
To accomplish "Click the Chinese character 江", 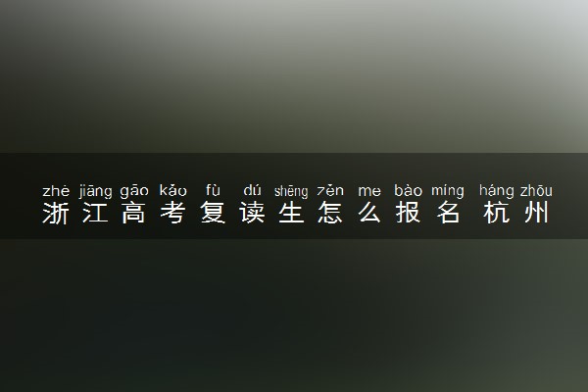I will 95,213.
